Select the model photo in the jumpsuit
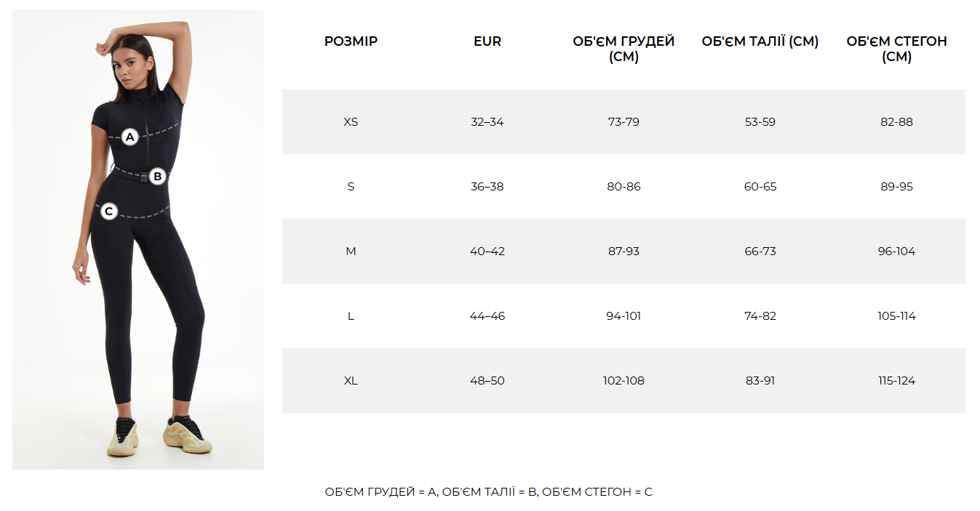 point(138,239)
